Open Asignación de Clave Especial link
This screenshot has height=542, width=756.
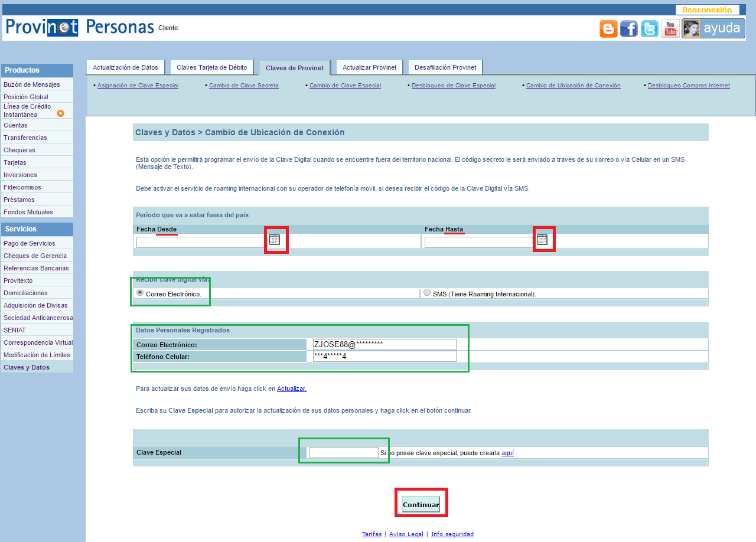click(x=138, y=86)
